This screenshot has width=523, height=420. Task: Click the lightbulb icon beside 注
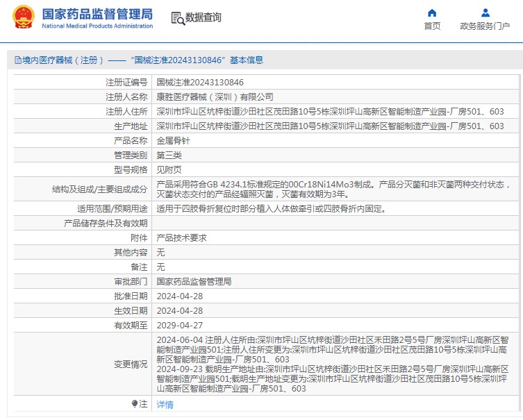pyautogui.click(x=135, y=403)
